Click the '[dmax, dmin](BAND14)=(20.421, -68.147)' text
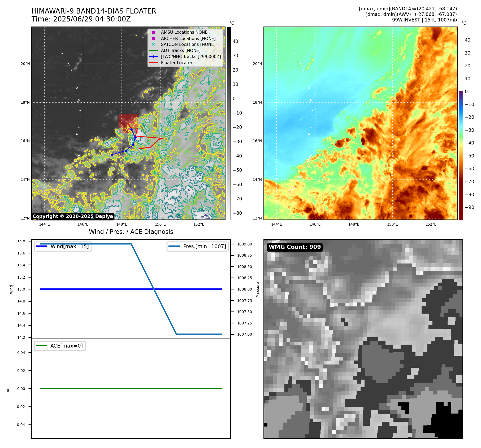 (x=408, y=9)
